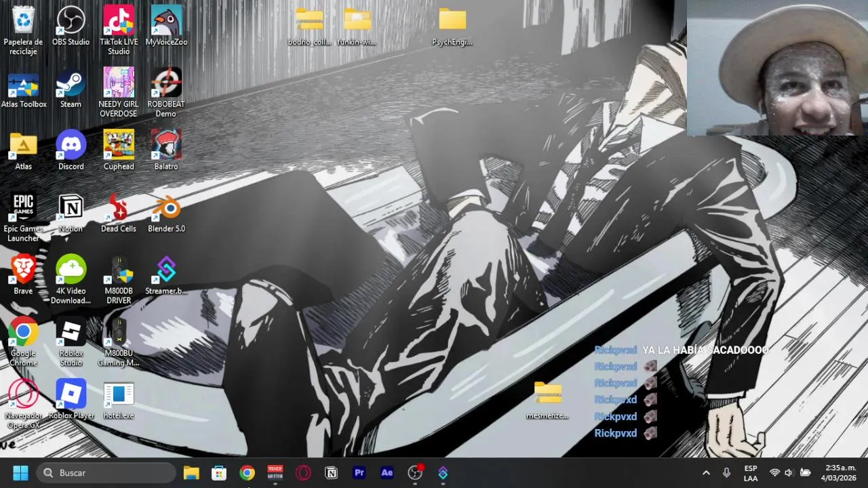The height and width of the screenshot is (488, 868).
Task: Open Voicemeeter from the taskbar
Action: pyautogui.click(x=275, y=472)
